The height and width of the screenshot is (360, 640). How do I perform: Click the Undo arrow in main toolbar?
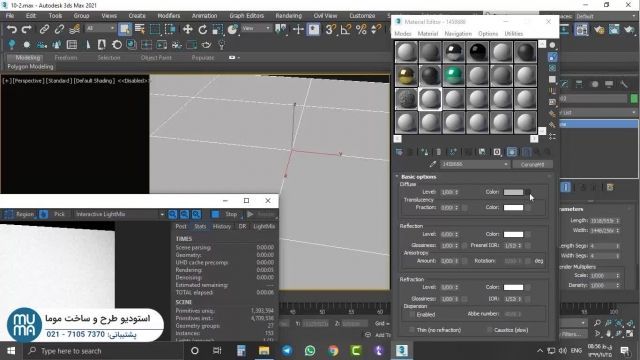click(12, 29)
